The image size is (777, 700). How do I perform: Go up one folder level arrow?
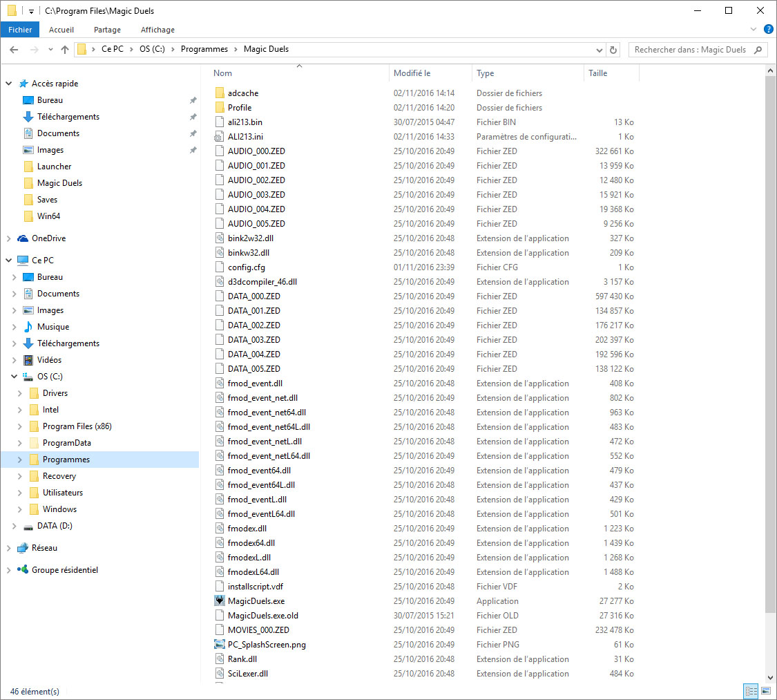65,50
